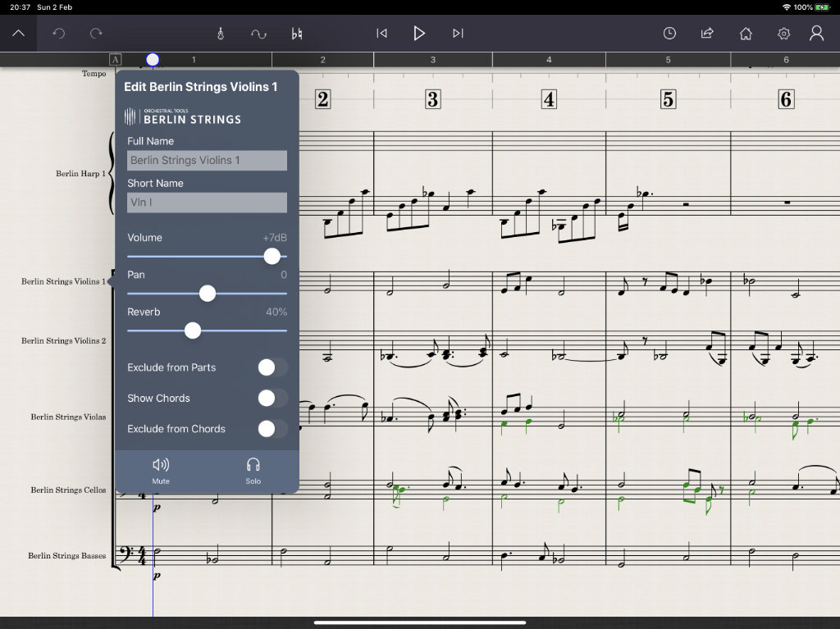Screen dimensions: 840x629
Task: Collapse the toolbar with the up chevron
Action: pos(18,34)
